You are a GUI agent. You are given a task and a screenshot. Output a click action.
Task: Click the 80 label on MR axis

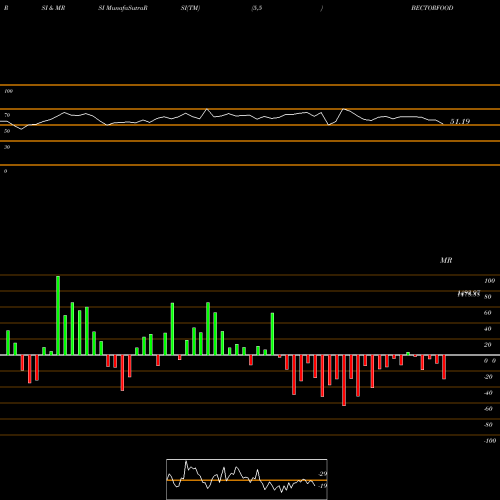click(x=488, y=297)
